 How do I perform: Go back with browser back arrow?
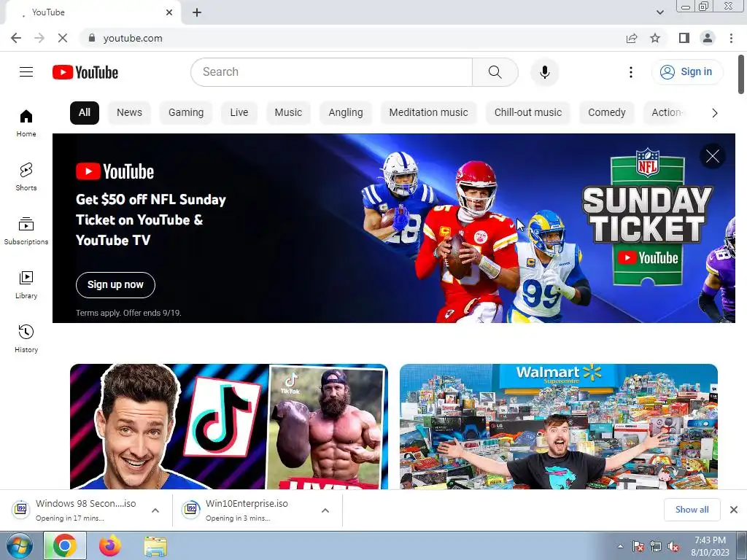click(x=16, y=38)
